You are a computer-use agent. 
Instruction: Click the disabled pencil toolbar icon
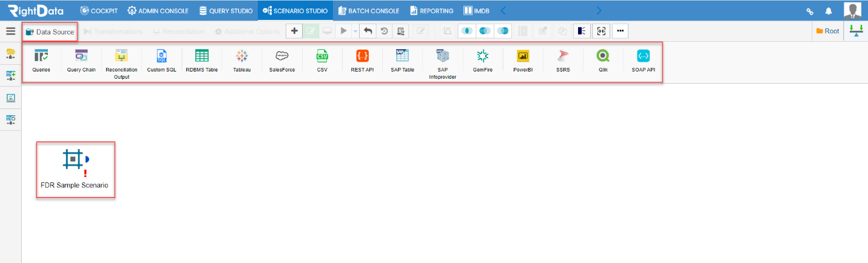[421, 31]
